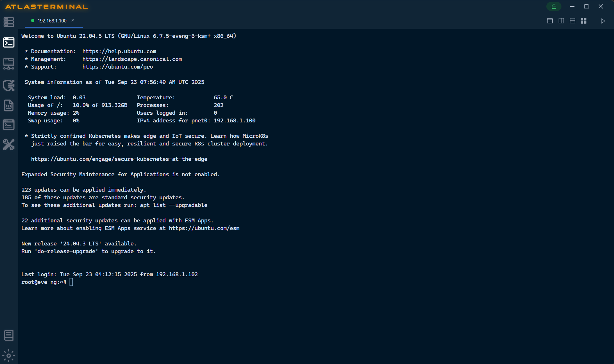Click the terminal prompt input cursor

tap(71, 282)
